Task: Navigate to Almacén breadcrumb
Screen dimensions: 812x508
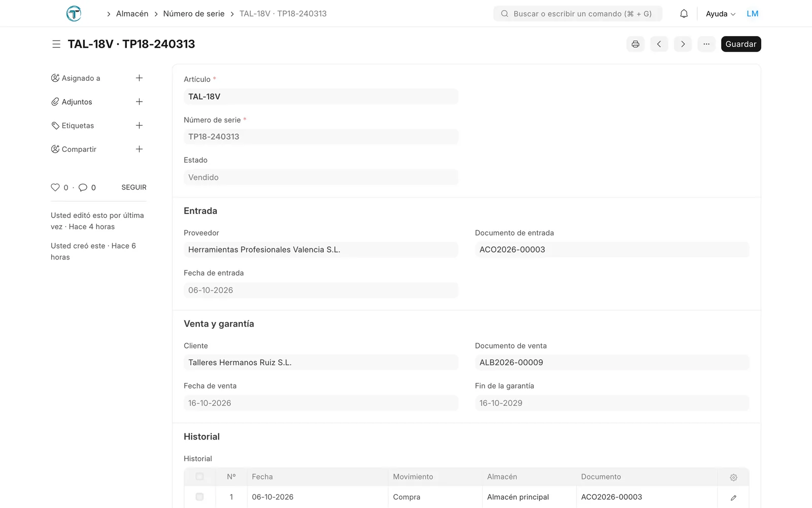Action: click(x=132, y=14)
